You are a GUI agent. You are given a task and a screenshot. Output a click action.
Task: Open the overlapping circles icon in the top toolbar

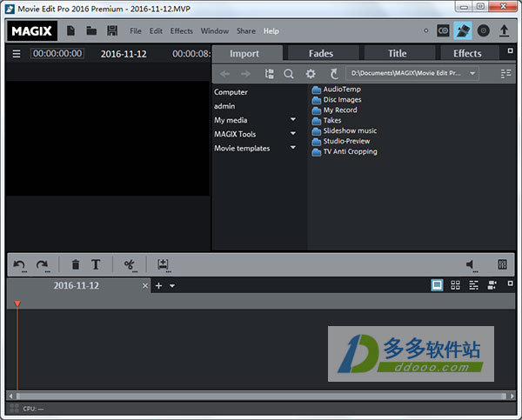pos(443,31)
